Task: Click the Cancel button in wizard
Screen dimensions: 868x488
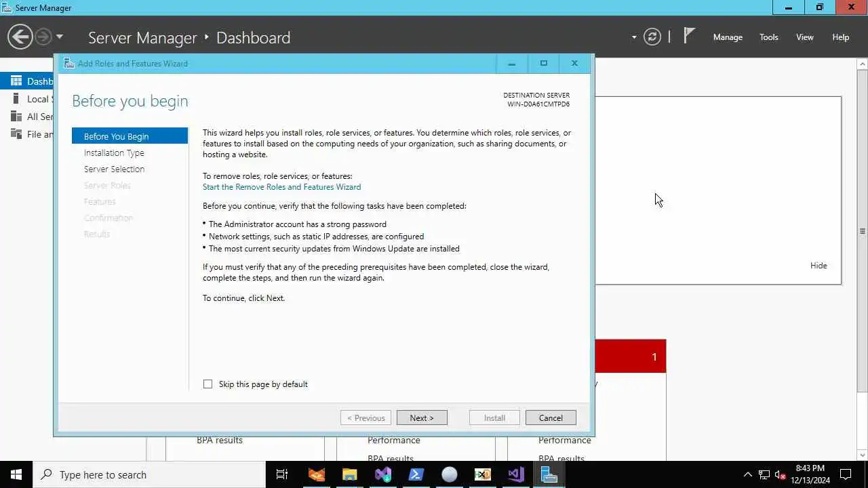Action: (551, 418)
